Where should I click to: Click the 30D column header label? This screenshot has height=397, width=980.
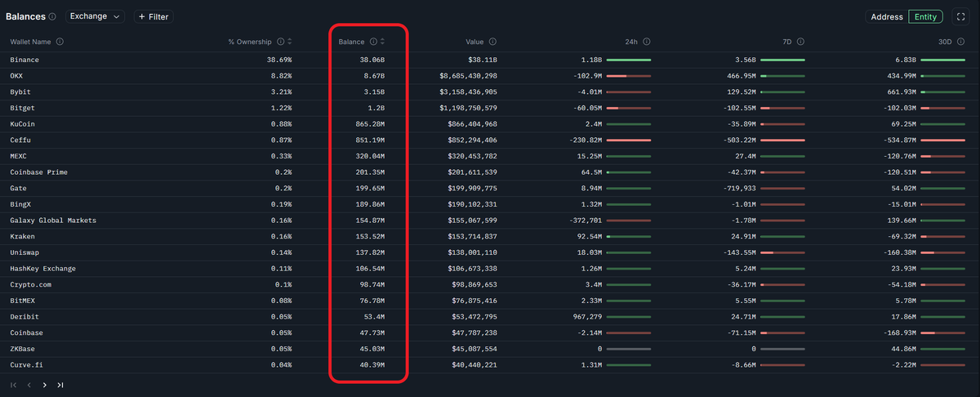click(947, 42)
